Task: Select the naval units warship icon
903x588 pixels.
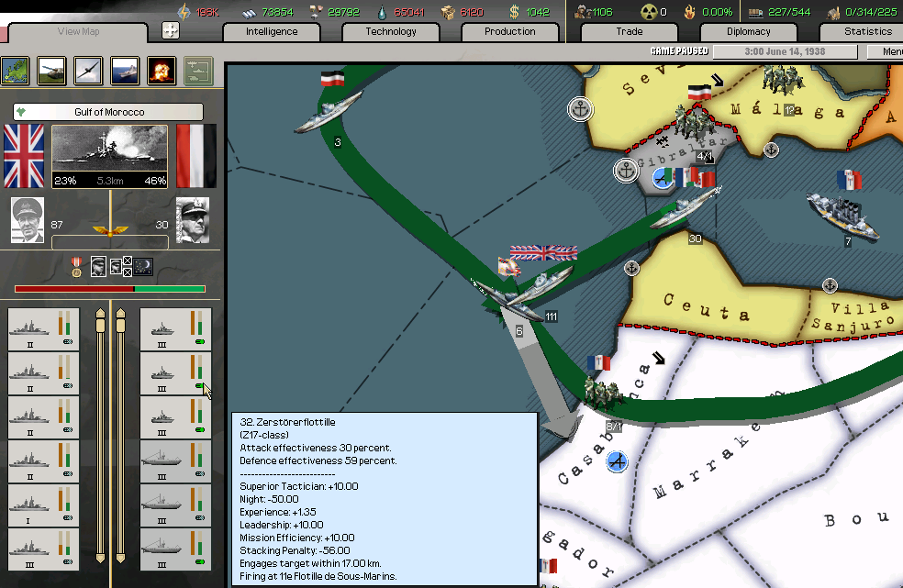Action: (125, 71)
